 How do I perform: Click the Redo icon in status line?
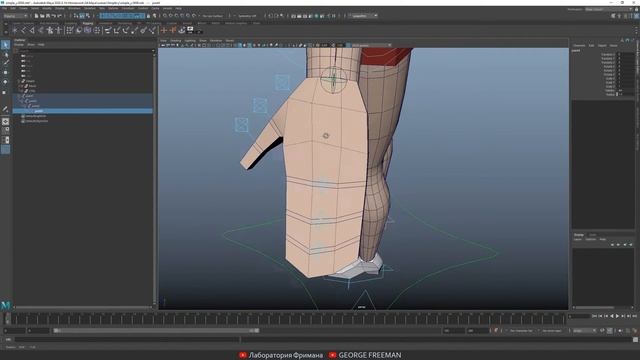(60, 16)
